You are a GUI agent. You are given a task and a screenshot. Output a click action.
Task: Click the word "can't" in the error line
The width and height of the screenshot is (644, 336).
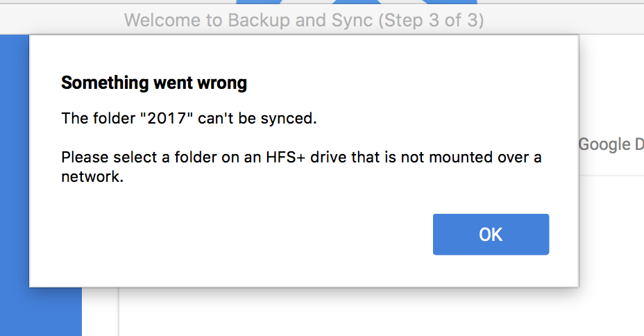(217, 119)
